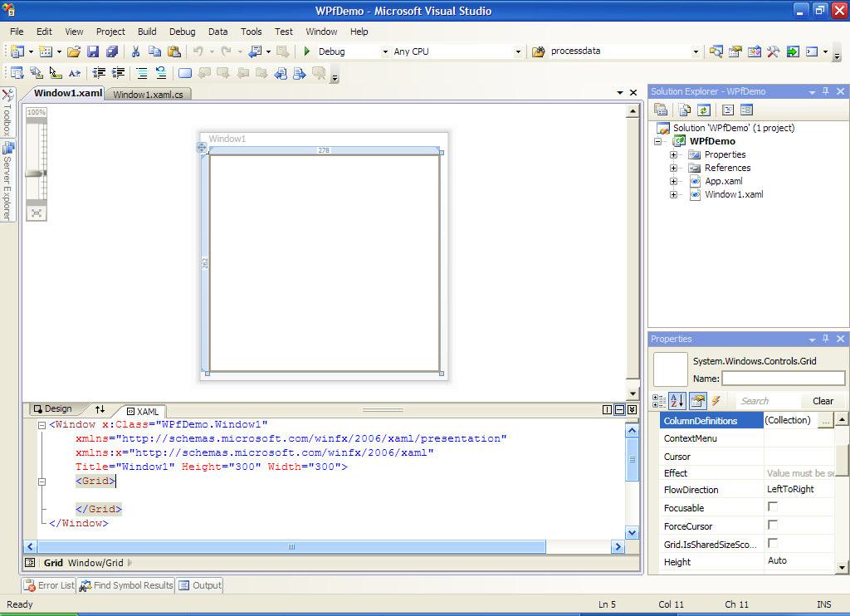
Task: Collapse the Window tag in XAML editor
Action: [x=42, y=425]
